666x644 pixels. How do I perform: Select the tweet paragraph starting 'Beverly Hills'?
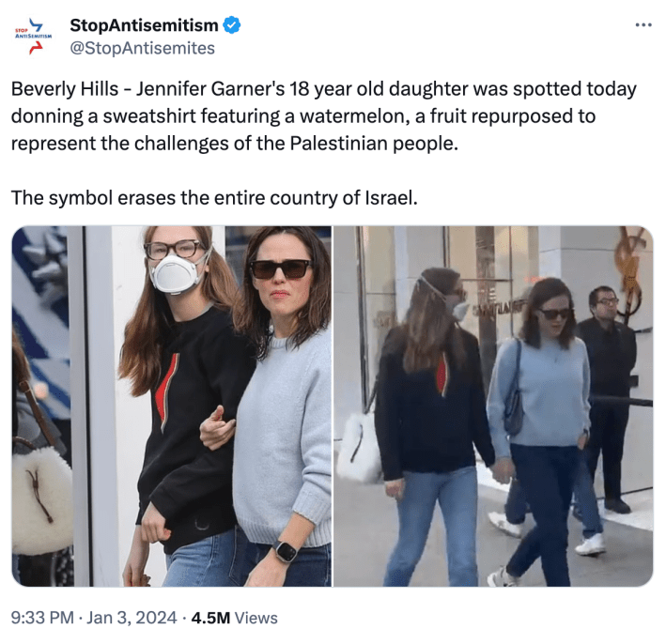click(x=324, y=115)
